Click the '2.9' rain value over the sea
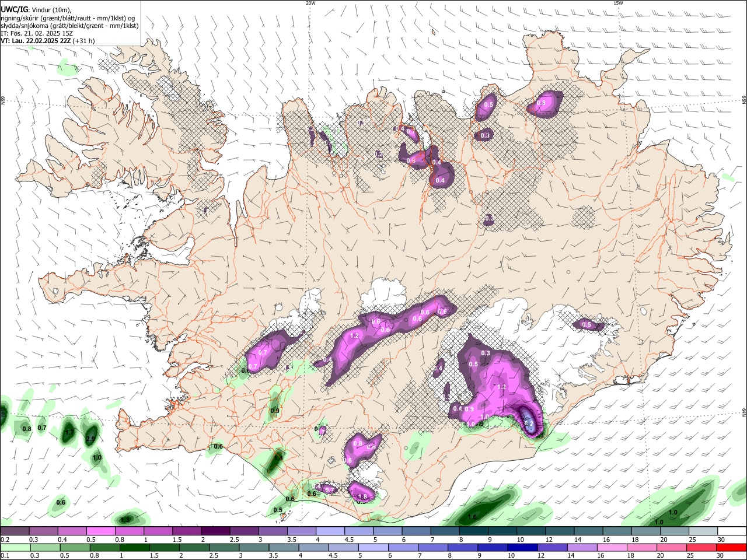 point(90,439)
